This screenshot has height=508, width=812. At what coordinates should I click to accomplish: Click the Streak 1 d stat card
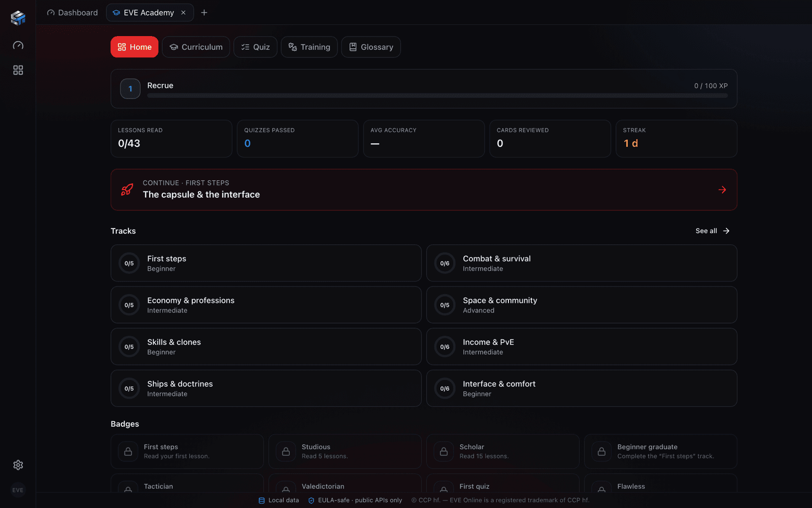tap(676, 139)
